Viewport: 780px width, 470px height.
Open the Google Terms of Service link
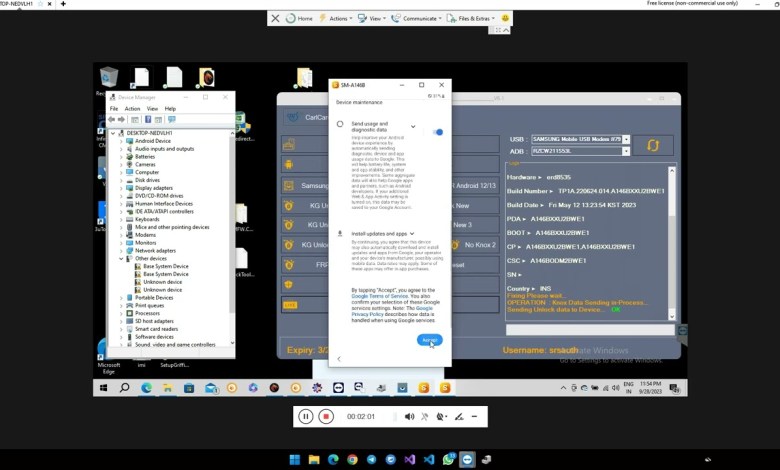point(380,296)
